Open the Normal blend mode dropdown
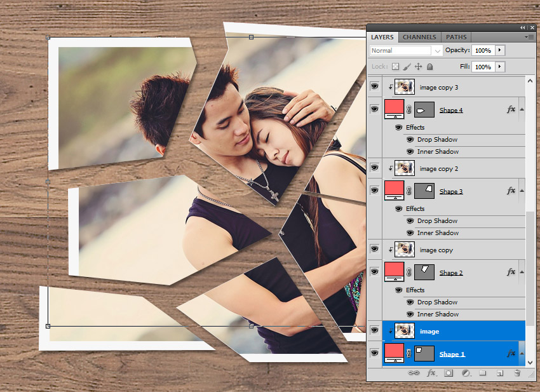Screen dimensions: 540x392 tap(406, 51)
